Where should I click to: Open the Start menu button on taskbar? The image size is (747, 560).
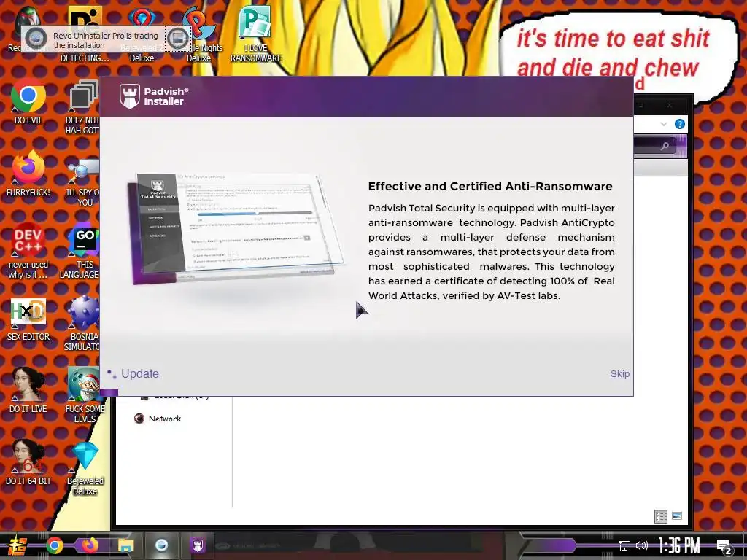(x=16, y=545)
